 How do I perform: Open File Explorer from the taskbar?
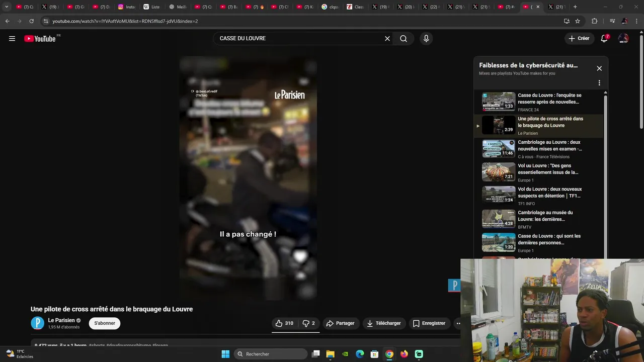(x=331, y=354)
